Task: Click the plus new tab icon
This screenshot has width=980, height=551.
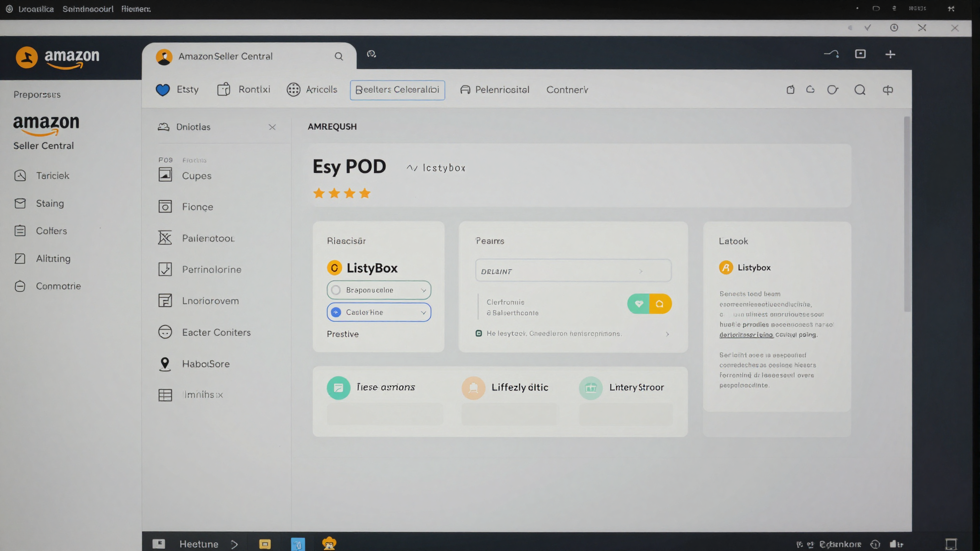Action: pyautogui.click(x=890, y=55)
